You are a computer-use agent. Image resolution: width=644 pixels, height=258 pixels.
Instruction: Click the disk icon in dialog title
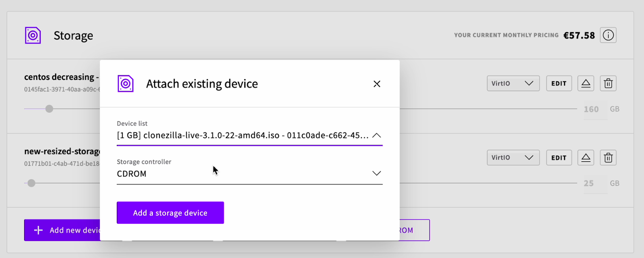(x=126, y=83)
